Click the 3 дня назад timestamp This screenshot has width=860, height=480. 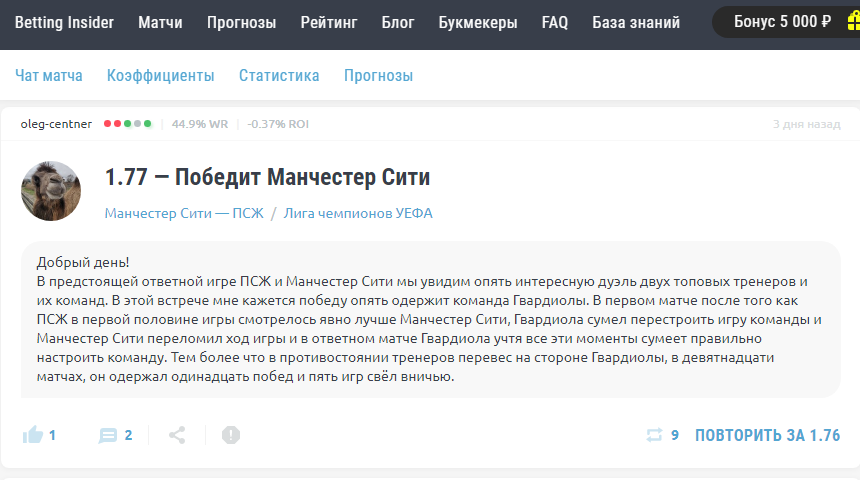tap(806, 124)
